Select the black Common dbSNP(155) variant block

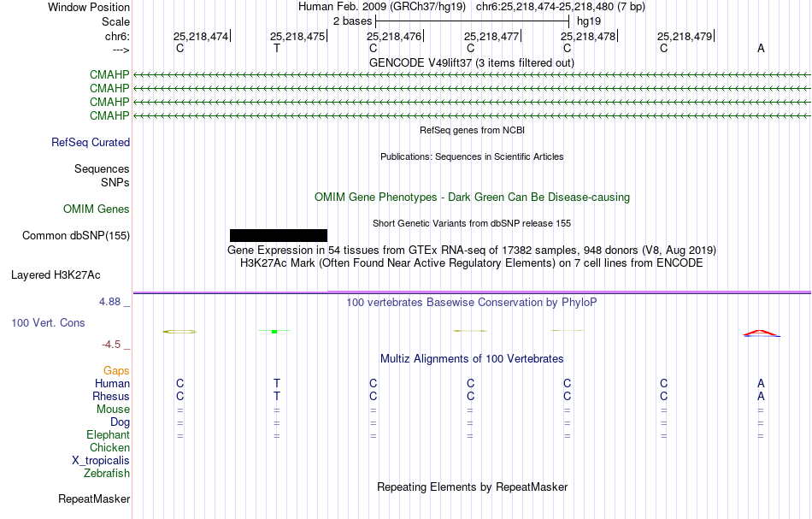click(x=279, y=236)
